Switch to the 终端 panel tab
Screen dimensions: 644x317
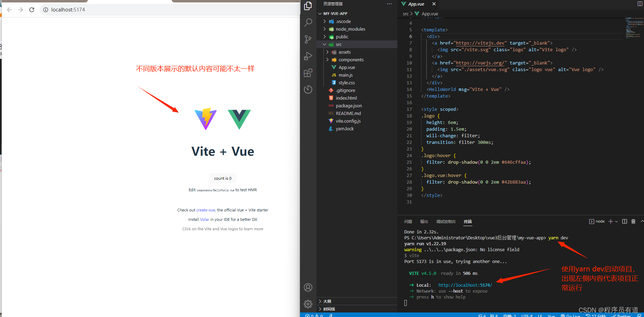pyautogui.click(x=467, y=222)
